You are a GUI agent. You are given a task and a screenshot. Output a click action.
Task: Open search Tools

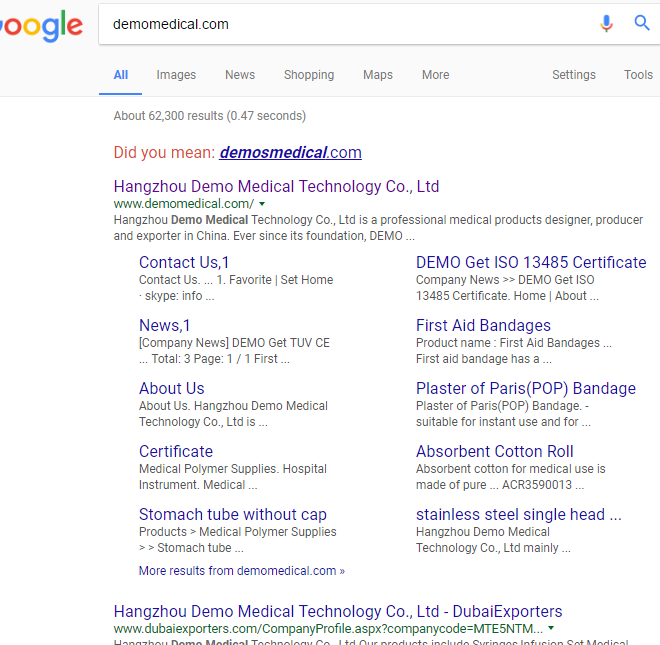(x=638, y=75)
